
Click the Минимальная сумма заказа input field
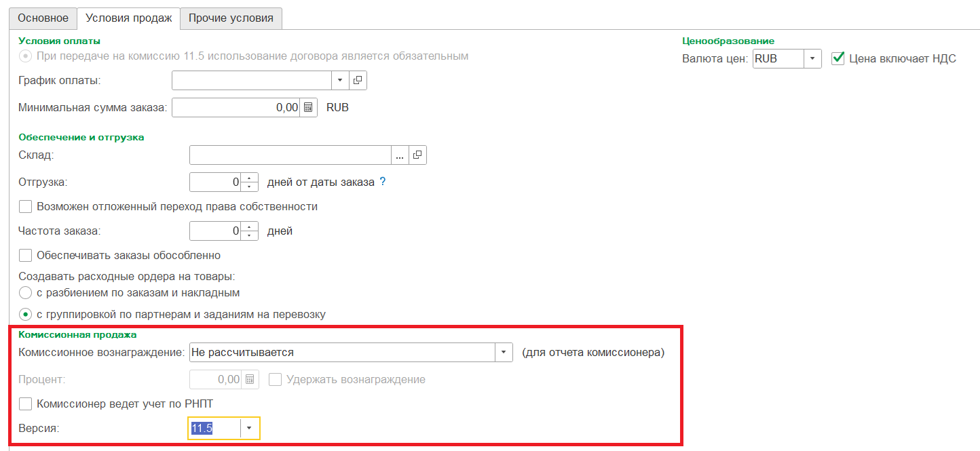coord(236,107)
